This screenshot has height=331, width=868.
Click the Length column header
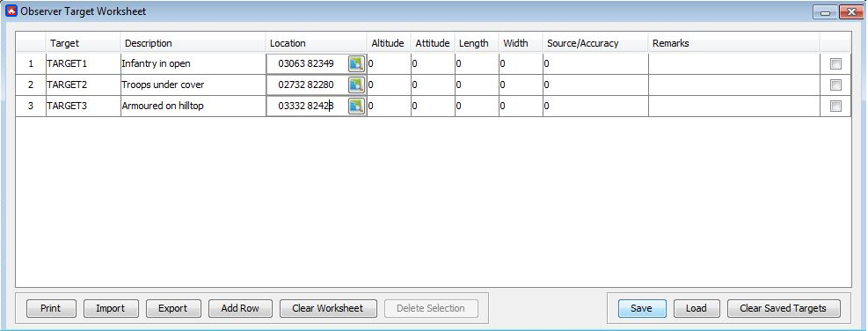pos(477,42)
